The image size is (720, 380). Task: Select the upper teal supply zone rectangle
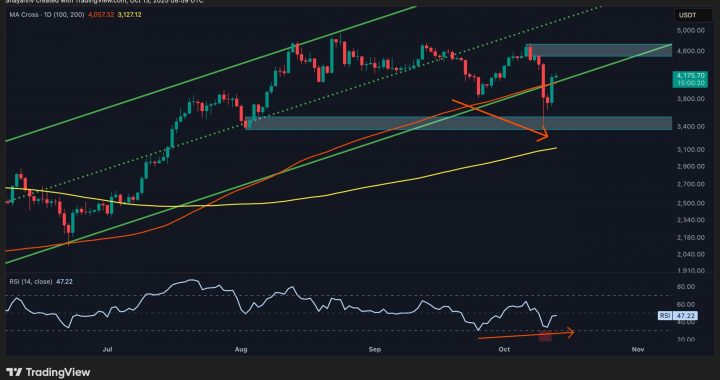click(599, 50)
